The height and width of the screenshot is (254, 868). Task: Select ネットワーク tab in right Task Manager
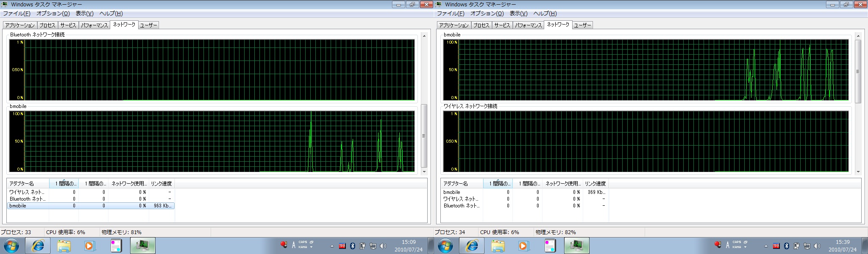[x=558, y=25]
